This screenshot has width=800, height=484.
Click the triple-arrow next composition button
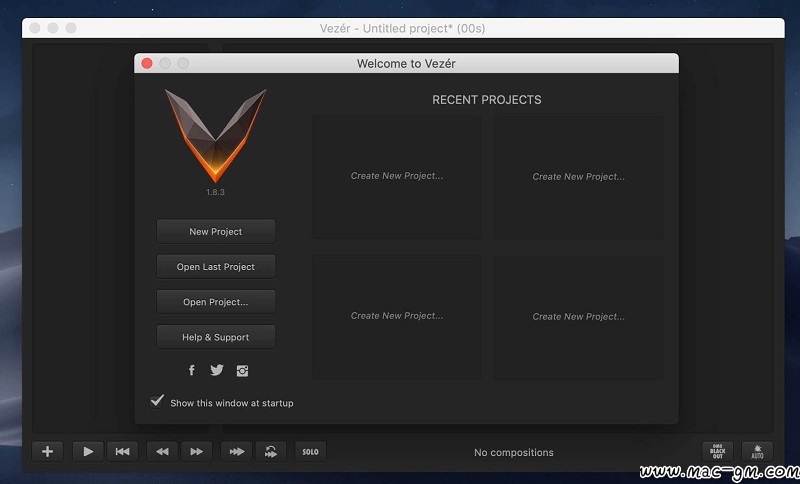(x=236, y=451)
